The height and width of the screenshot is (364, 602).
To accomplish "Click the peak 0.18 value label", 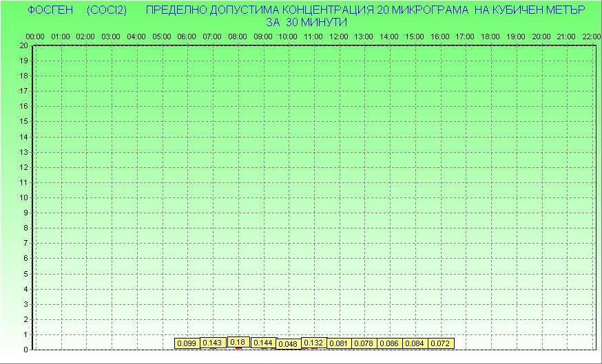I will click(x=238, y=342).
